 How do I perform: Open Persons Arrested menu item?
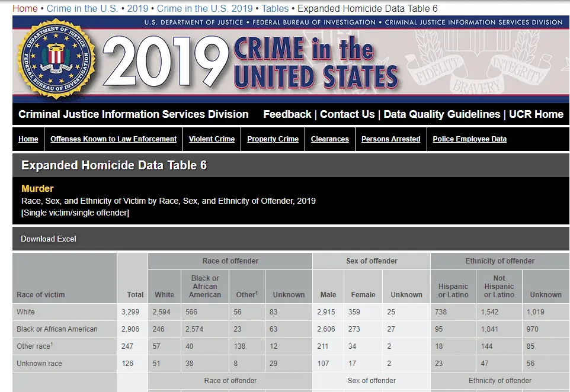coord(390,139)
